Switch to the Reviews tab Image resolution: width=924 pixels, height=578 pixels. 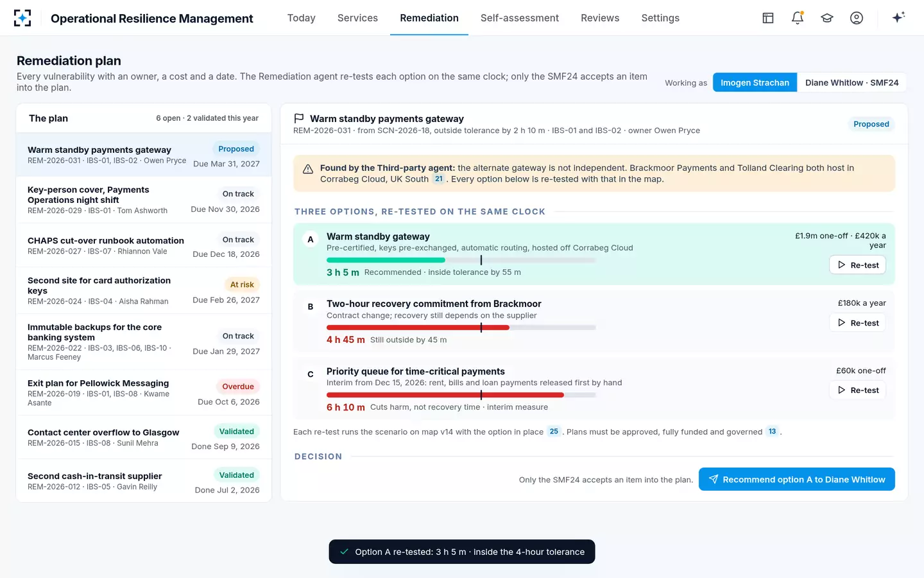[x=600, y=18]
